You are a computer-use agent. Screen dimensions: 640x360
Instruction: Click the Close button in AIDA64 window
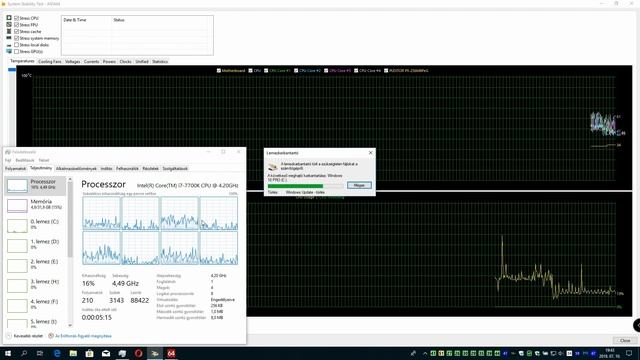pos(625,340)
